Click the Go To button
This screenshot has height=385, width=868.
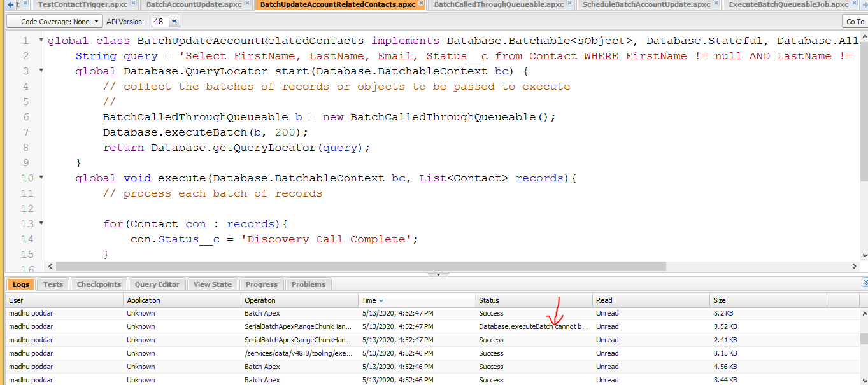click(x=855, y=21)
